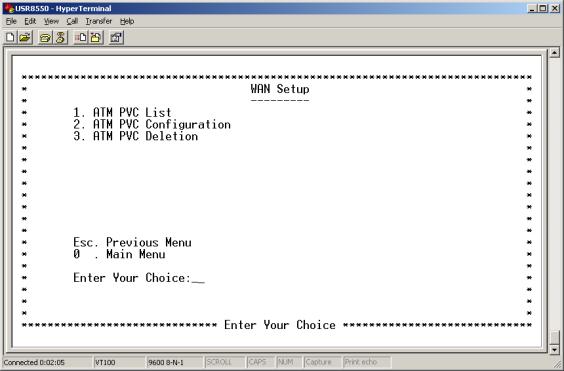Image resolution: width=564 pixels, height=371 pixels.
Task: Click the Send file toolbar icon
Action: tap(81, 37)
